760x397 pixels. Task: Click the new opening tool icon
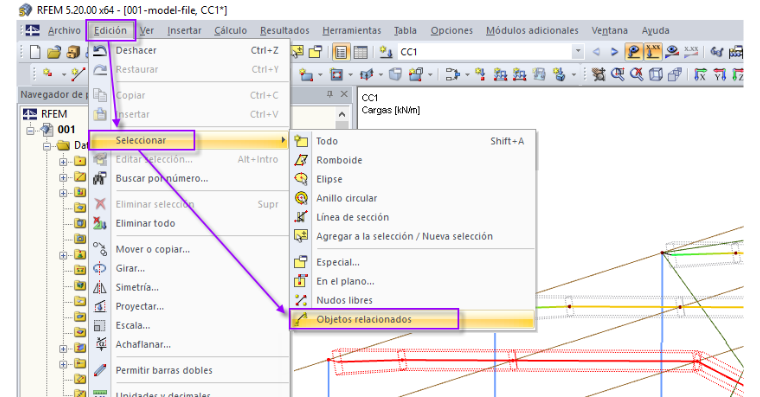(336, 74)
